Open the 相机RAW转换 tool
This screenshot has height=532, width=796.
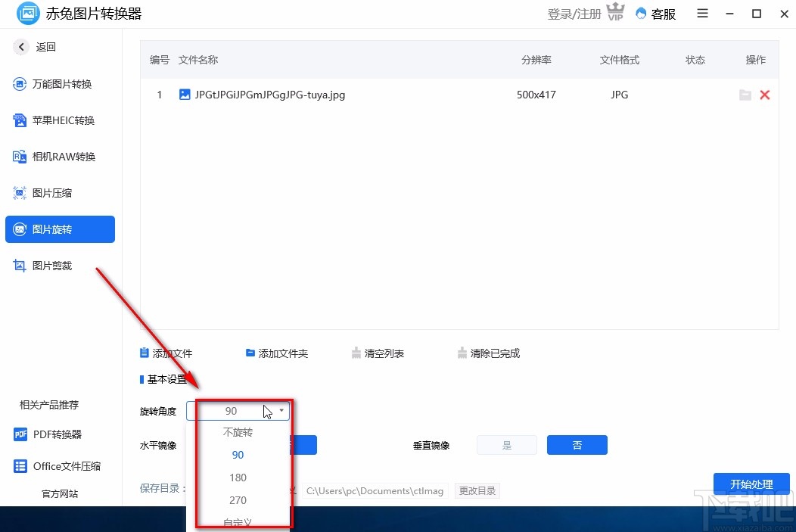[x=58, y=157]
